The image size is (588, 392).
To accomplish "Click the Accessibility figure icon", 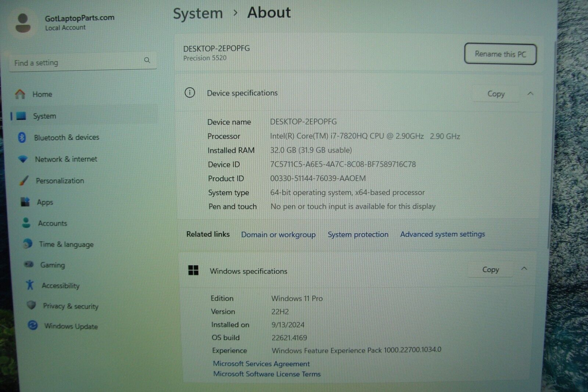I will [x=30, y=285].
